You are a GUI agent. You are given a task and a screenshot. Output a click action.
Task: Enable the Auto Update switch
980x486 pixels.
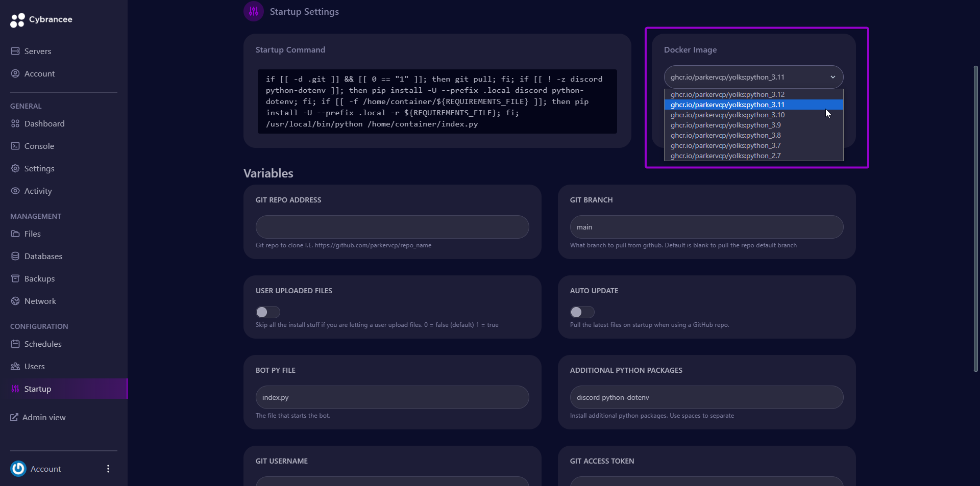pyautogui.click(x=582, y=312)
